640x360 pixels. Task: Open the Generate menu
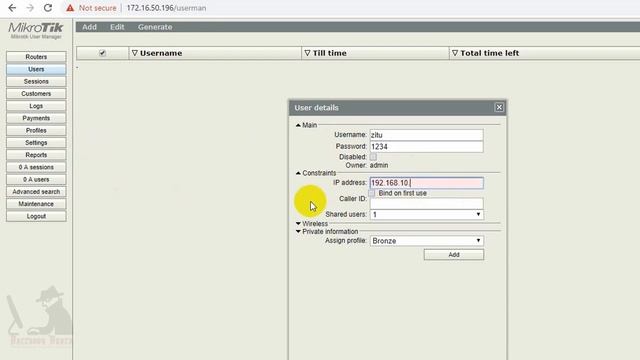155,27
